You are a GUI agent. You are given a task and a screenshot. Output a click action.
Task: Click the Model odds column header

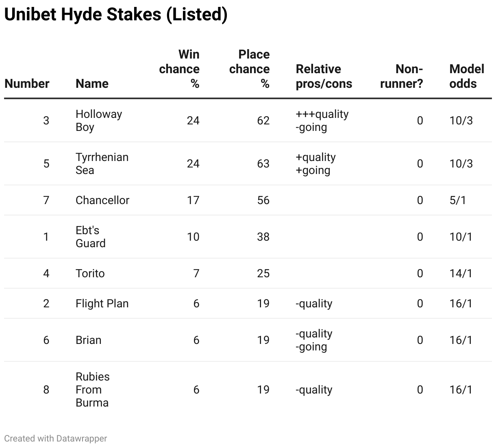pos(466,76)
